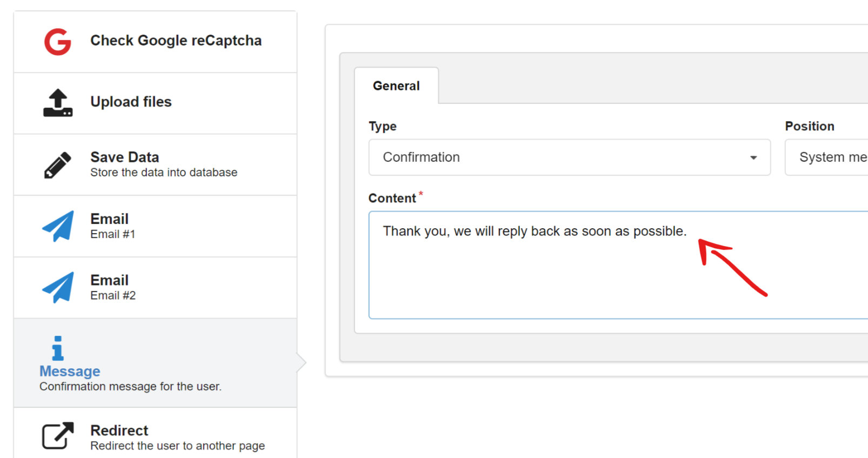This screenshot has height=458, width=868.
Task: Switch to the General tab
Action: [x=396, y=85]
